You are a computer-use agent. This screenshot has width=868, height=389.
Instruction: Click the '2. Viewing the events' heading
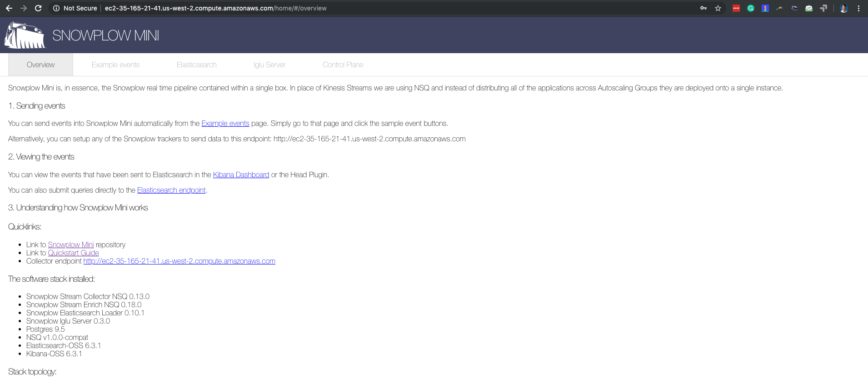(x=41, y=157)
